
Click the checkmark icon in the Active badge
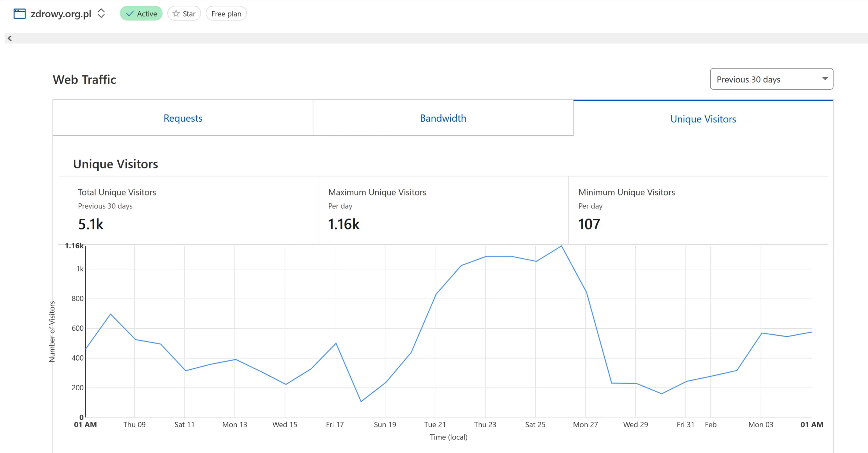pos(130,14)
